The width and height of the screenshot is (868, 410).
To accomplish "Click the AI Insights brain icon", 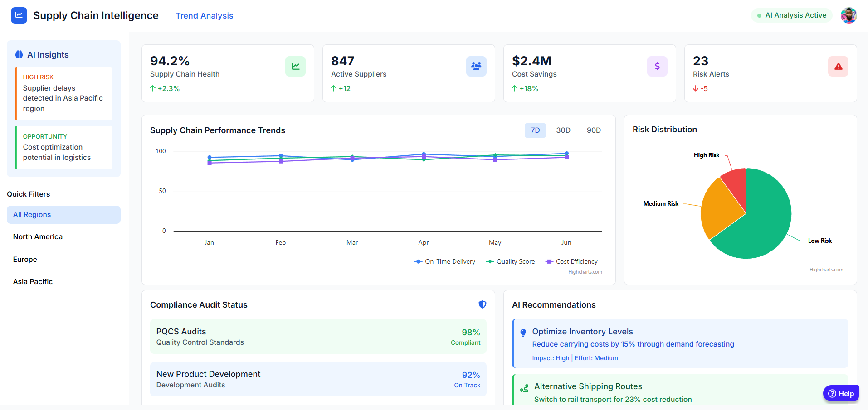I will coord(19,55).
